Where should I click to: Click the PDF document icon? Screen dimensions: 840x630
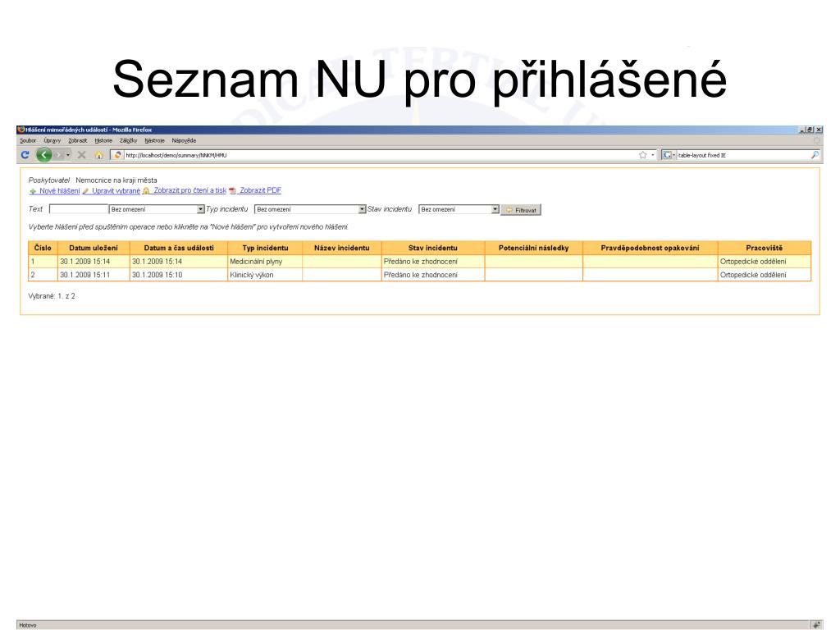tap(232, 190)
